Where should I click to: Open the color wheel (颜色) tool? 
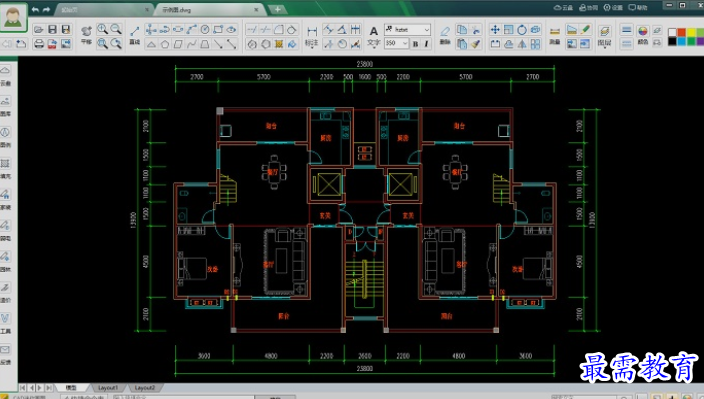[x=643, y=35]
